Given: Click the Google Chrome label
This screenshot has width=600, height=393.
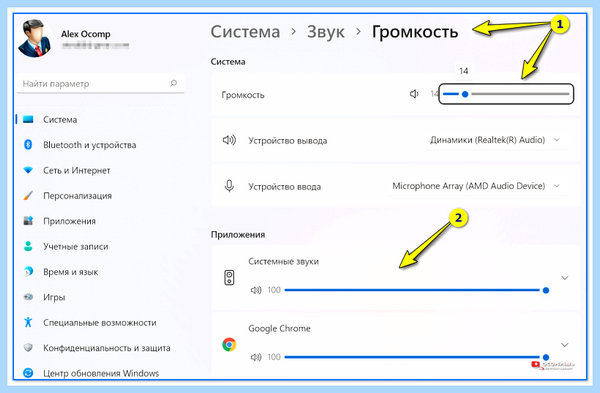Looking at the screenshot, I should click(x=279, y=329).
